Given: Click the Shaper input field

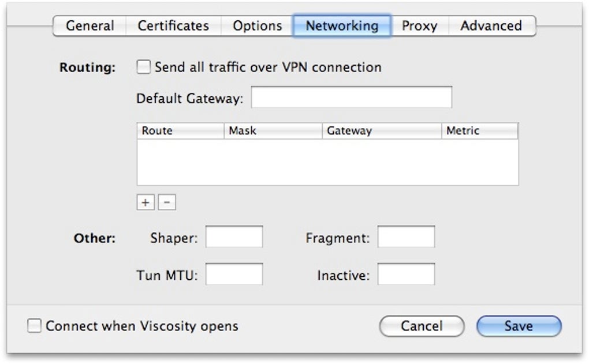Looking at the screenshot, I should pos(234,237).
